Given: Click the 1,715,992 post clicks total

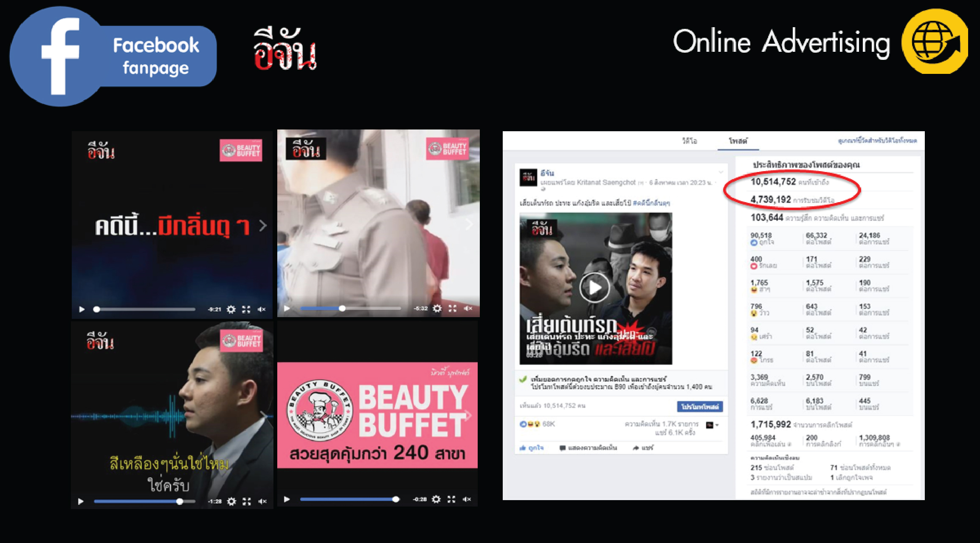Looking at the screenshot, I should tap(801, 425).
